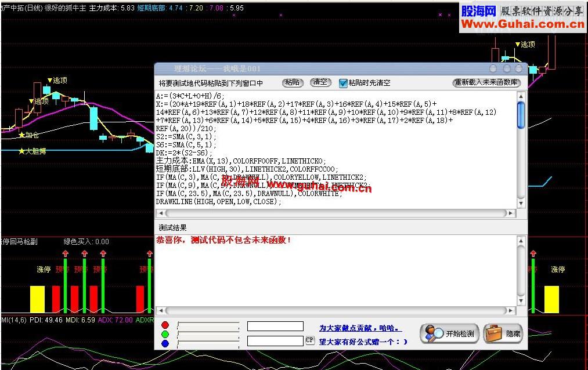Click the top slider next to red circle
Image resolution: width=588 pixels, height=370 pixels.
[208, 325]
